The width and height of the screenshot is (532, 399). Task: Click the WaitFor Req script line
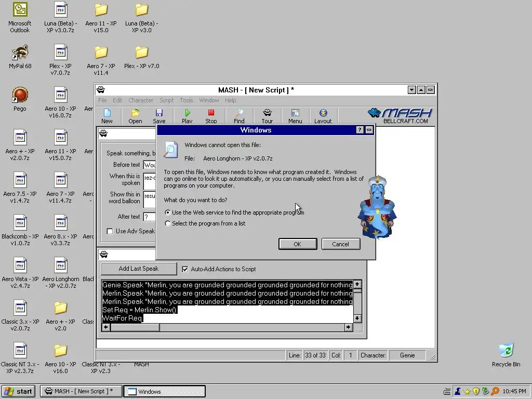[x=122, y=318]
